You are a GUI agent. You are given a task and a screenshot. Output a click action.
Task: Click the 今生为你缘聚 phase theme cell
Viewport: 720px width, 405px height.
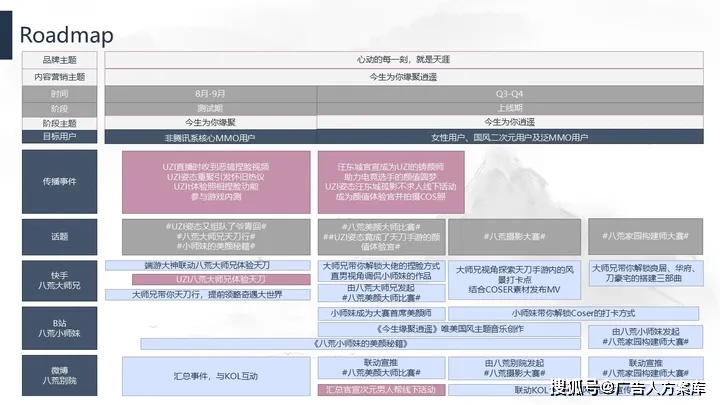210,122
